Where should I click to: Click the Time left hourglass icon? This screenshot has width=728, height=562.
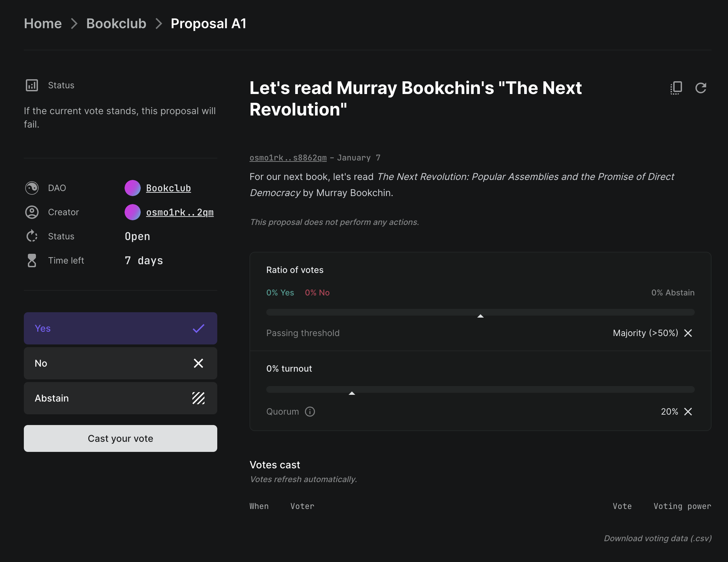[x=32, y=261]
